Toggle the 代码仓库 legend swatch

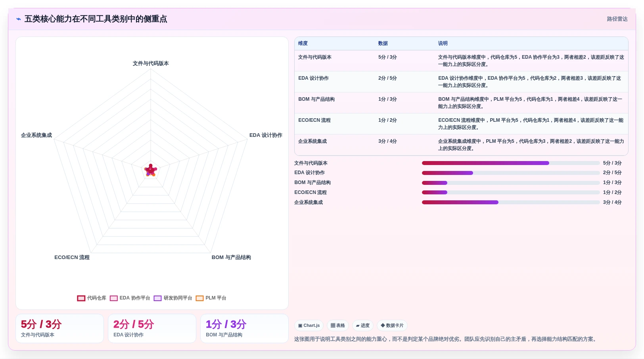pos(81,298)
